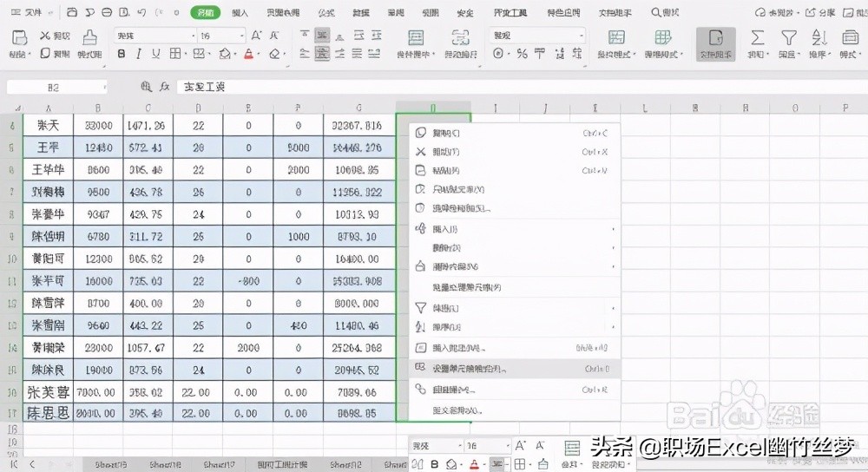Select column H header
Viewport: 868px width, 472px height.
pyautogui.click(x=433, y=108)
